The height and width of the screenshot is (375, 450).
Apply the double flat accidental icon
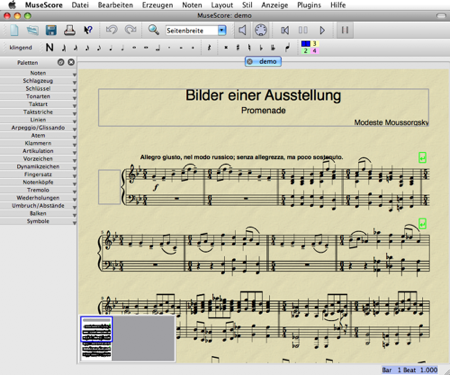273,48
